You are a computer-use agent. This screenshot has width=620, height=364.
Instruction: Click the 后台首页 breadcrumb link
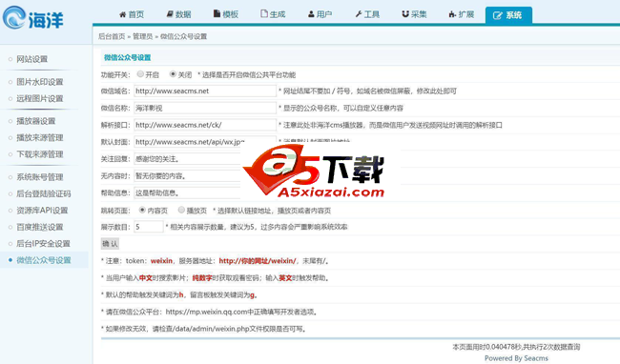point(112,36)
